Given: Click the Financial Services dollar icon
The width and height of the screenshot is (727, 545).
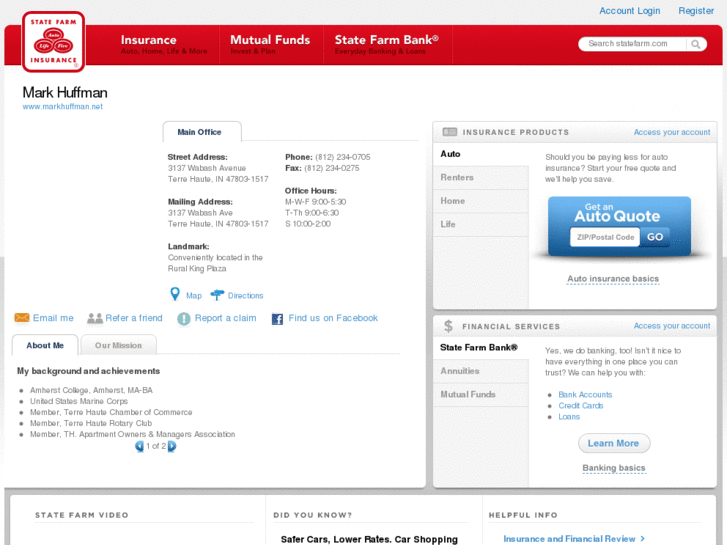Looking at the screenshot, I should [x=448, y=326].
